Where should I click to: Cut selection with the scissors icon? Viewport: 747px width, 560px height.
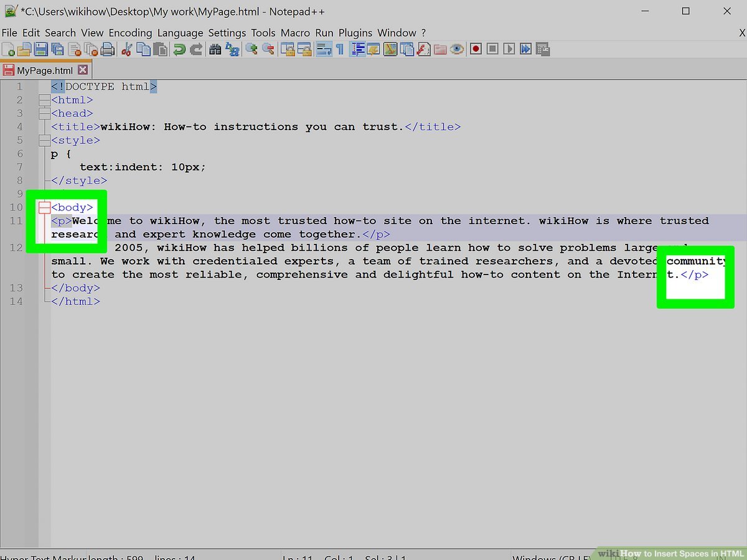click(127, 49)
